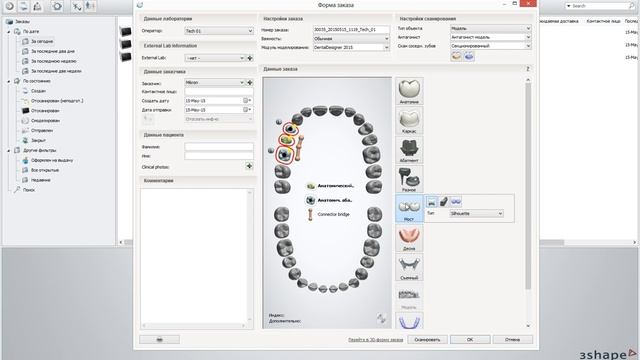Select За последние два дня filter
Image resolution: width=640 pixels, height=360 pixels.
53,51
